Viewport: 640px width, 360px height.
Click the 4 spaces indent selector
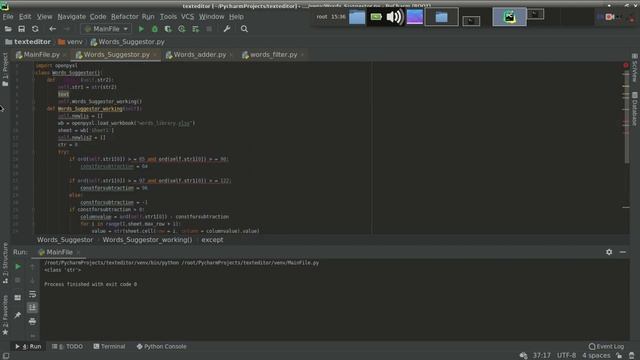pos(596,356)
